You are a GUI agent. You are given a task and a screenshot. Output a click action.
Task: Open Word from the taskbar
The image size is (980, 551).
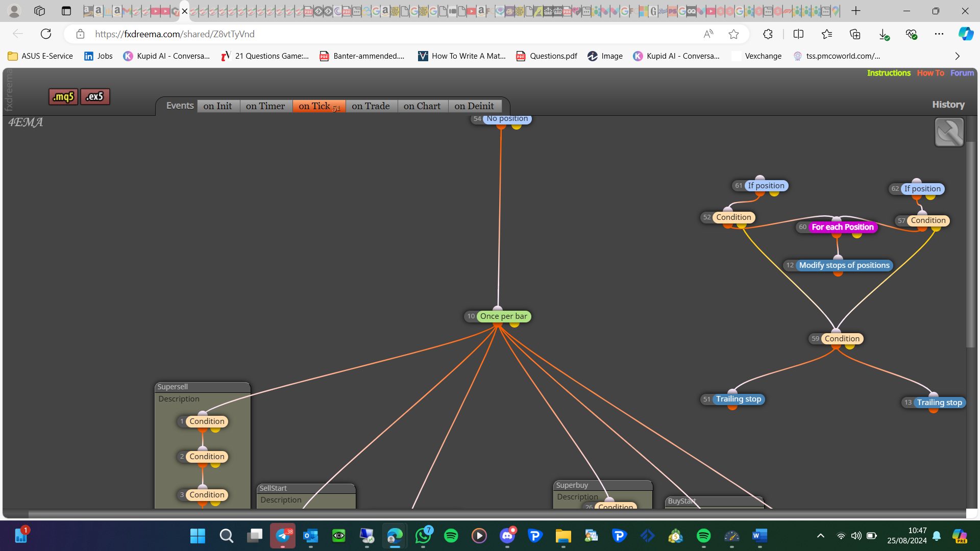[759, 536]
